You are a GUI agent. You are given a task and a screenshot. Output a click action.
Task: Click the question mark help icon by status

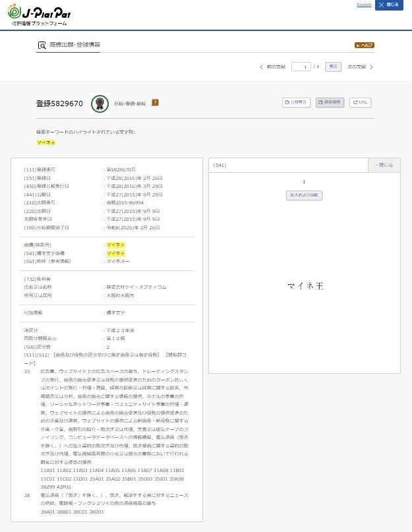point(155,103)
